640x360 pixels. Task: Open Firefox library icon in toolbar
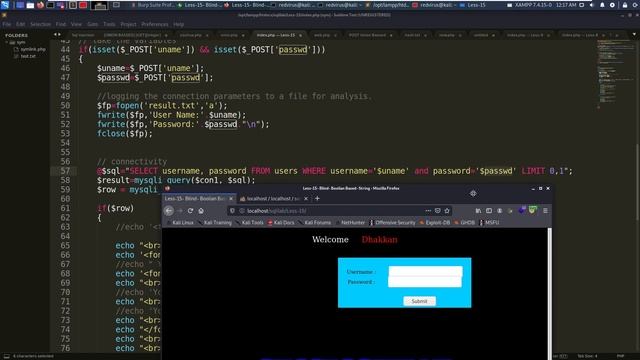(478, 211)
